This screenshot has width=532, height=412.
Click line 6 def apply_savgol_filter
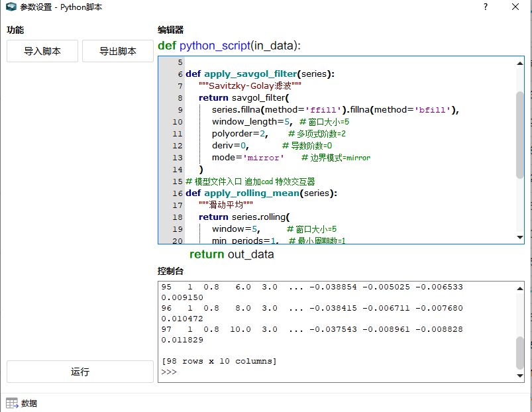260,74
